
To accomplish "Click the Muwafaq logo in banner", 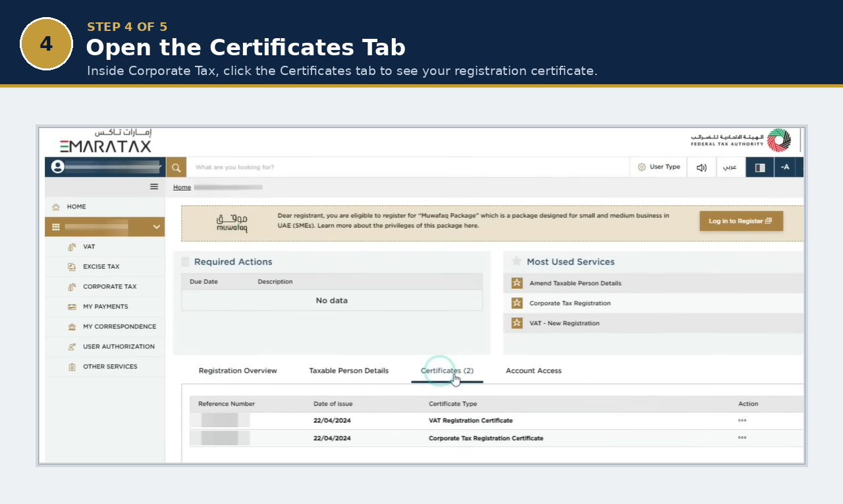I will click(232, 224).
